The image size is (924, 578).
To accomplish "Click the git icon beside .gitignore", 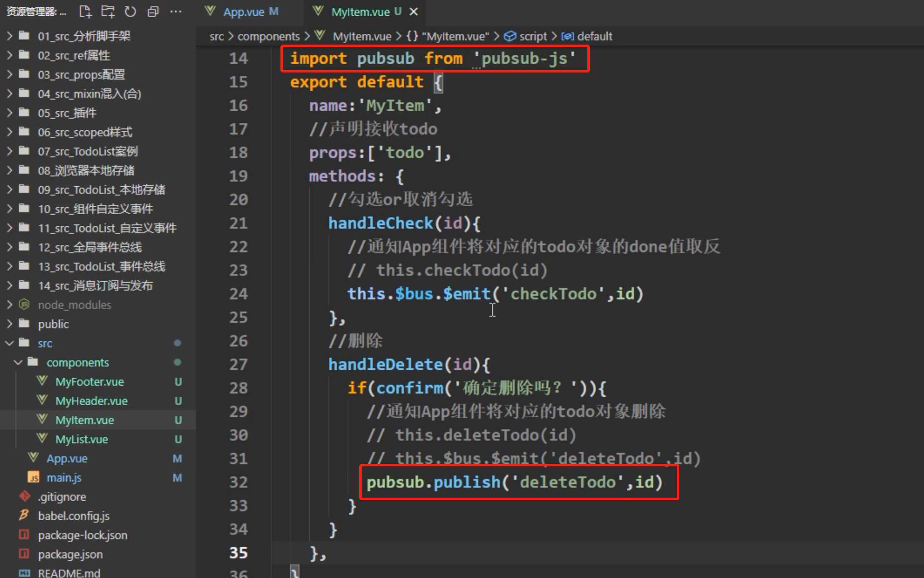I will pos(24,496).
